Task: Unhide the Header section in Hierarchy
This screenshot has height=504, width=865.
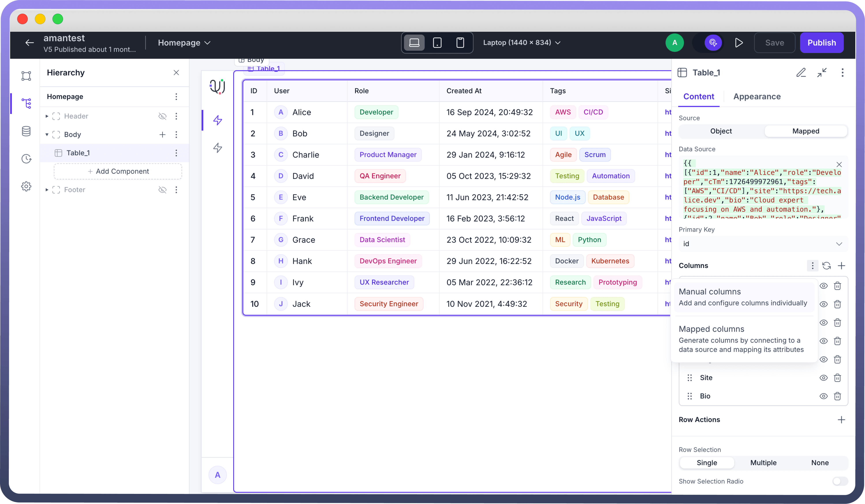Action: (162, 116)
